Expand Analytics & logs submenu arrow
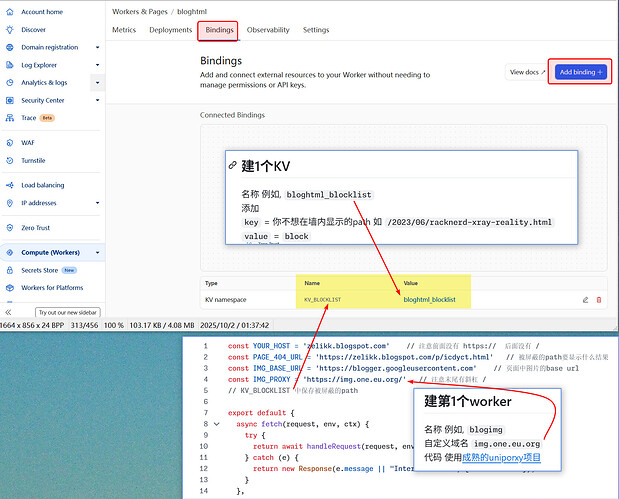Image resolution: width=619 pixels, height=499 pixels. (x=98, y=83)
